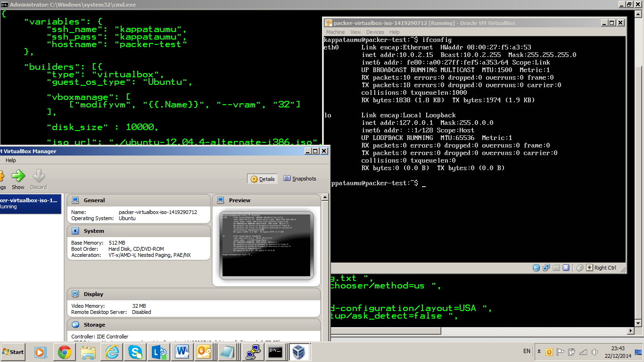Click the scroll-right arrow of the cmd window
Screen dimensions: 644x362
630,331
